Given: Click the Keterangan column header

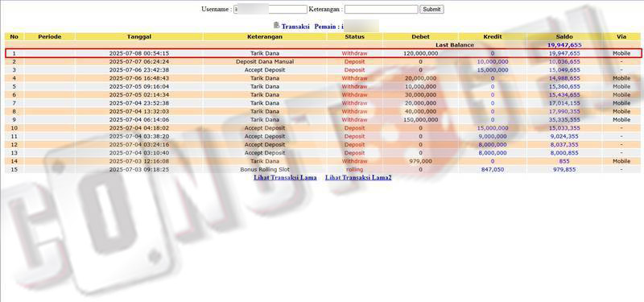Looking at the screenshot, I should click(x=265, y=36).
